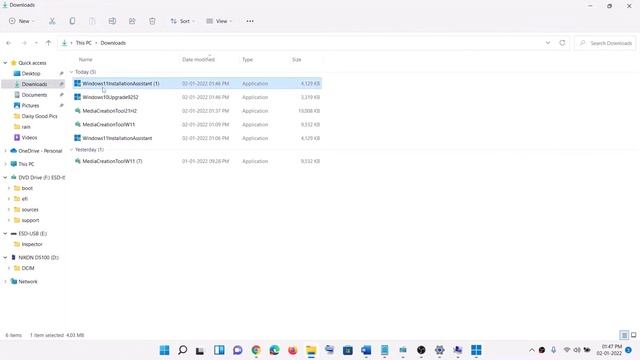The height and width of the screenshot is (360, 640).
Task: Click the Cut icon in toolbar
Action: [52, 21]
